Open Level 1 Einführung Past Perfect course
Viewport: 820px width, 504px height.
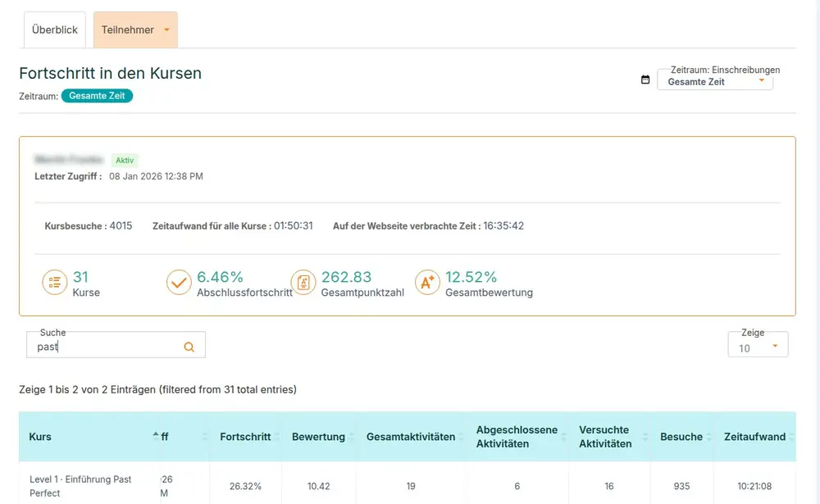click(x=80, y=486)
